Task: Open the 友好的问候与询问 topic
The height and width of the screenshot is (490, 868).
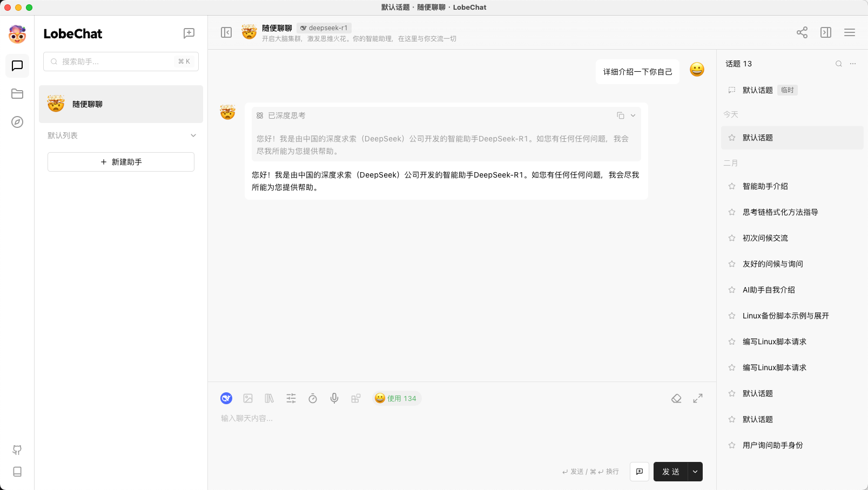Action: coord(792,264)
